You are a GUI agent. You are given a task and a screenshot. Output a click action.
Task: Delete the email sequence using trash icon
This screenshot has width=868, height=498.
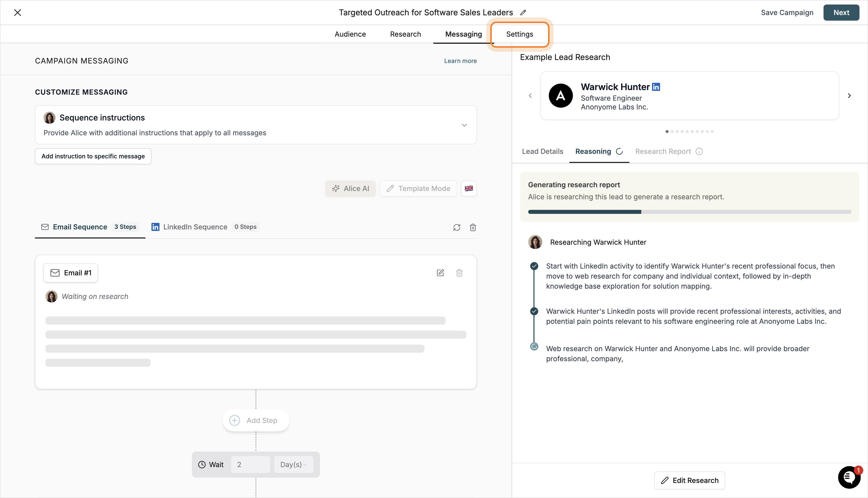473,227
